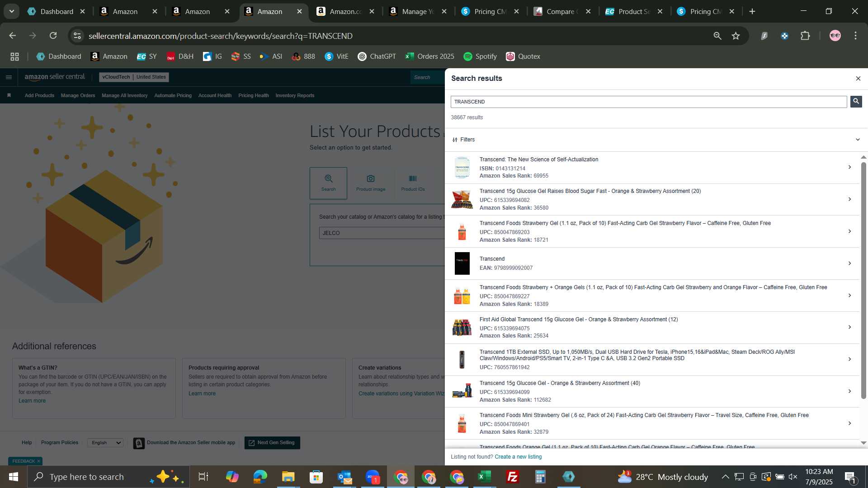Viewport: 868px width, 488px height.
Task: Open the Transcend 1TB SSD product thumbnail
Action: (462, 360)
